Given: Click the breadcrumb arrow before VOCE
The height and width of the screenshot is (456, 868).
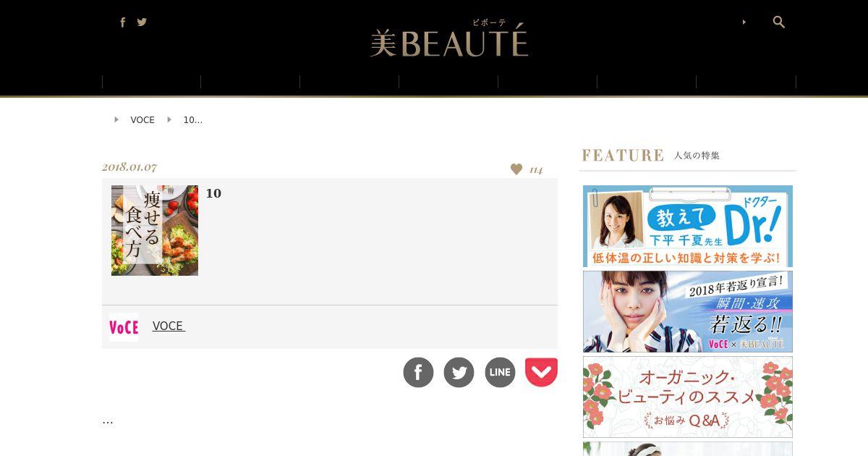Looking at the screenshot, I should (x=116, y=119).
